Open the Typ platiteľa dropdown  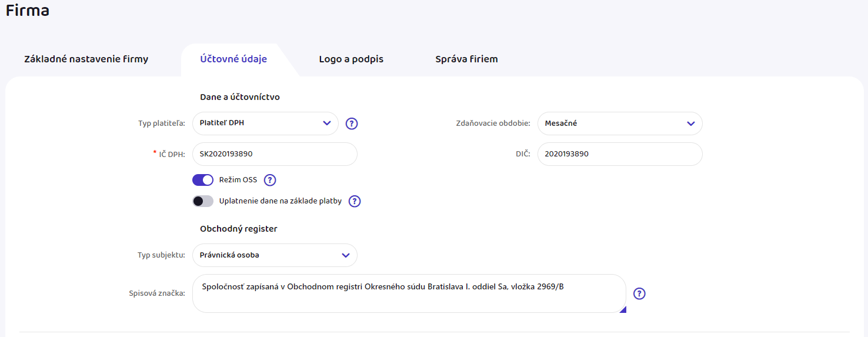pyautogui.click(x=265, y=124)
